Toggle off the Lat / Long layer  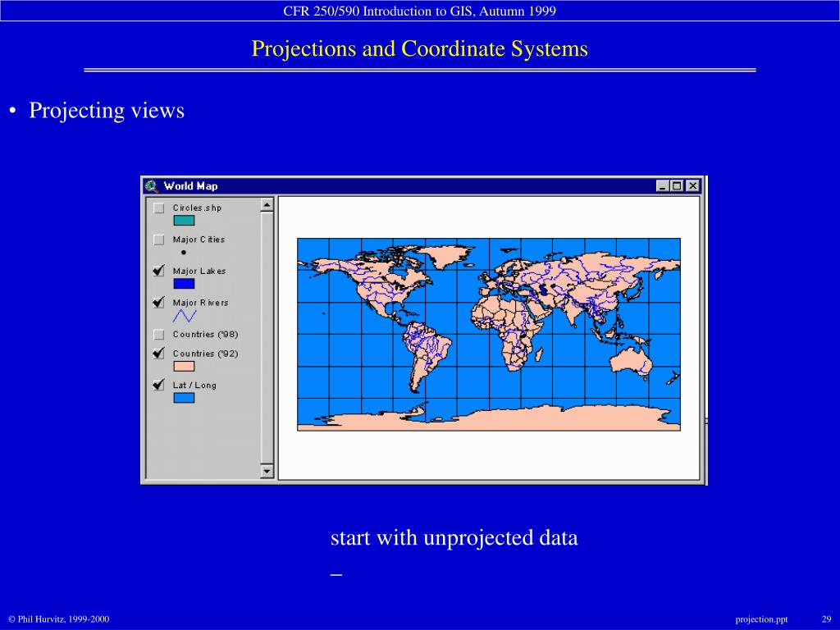[x=158, y=386]
